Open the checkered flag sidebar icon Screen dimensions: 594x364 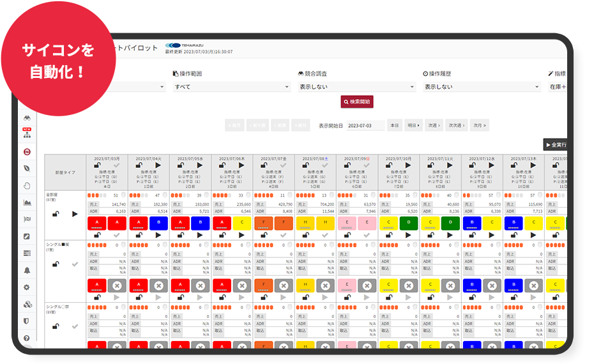tap(27, 219)
